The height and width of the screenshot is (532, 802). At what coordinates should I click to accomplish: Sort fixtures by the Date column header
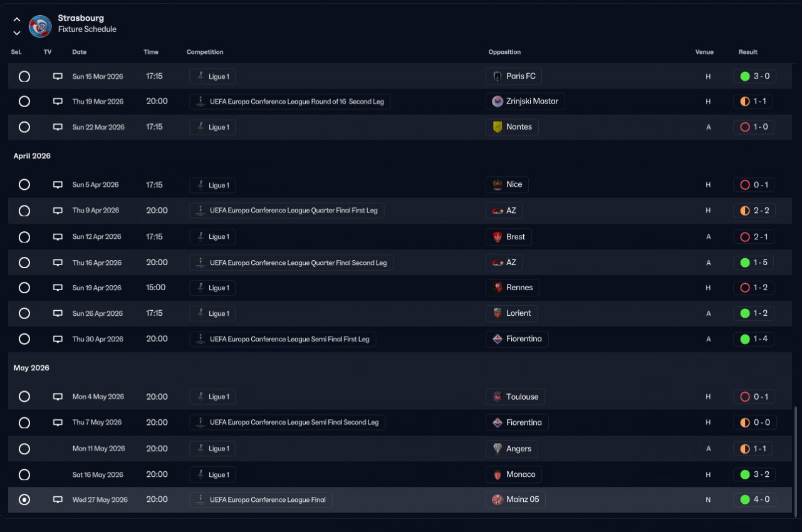coord(80,52)
